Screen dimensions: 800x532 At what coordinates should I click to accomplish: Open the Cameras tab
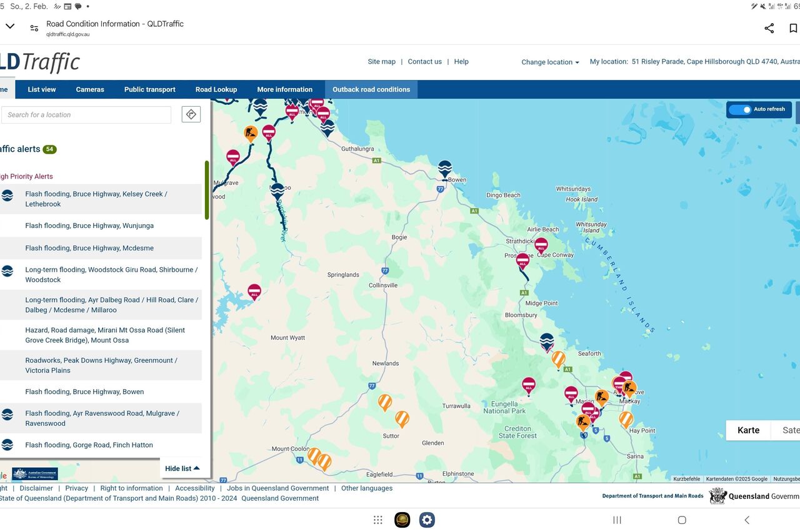coord(90,89)
